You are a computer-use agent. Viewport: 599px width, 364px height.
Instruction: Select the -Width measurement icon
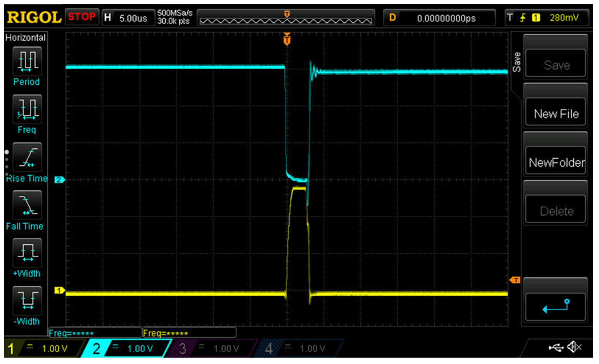pyautogui.click(x=27, y=301)
